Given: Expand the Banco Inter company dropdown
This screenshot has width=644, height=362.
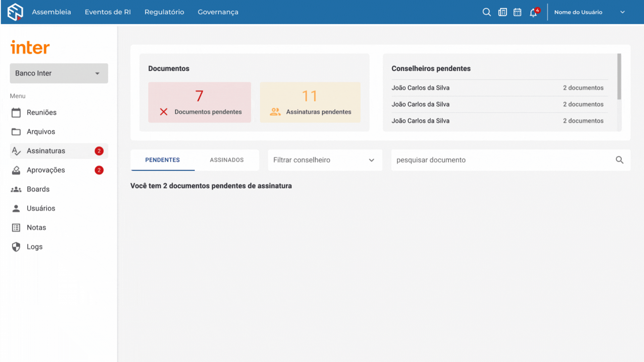Looking at the screenshot, I should [x=59, y=73].
